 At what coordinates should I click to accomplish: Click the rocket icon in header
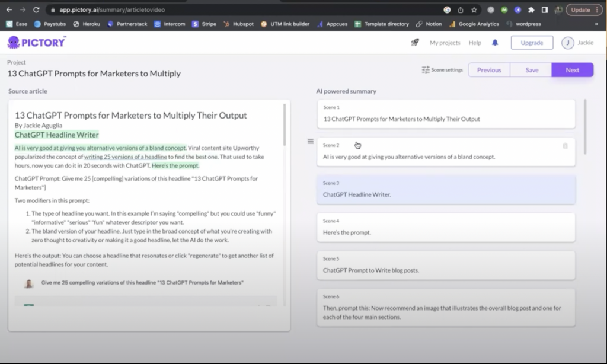click(414, 43)
